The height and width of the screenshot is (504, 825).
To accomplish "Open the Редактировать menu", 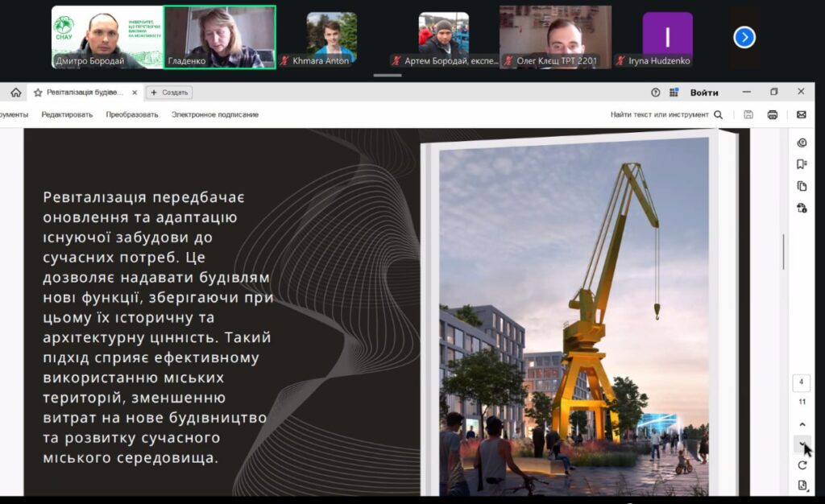I will 67,115.
